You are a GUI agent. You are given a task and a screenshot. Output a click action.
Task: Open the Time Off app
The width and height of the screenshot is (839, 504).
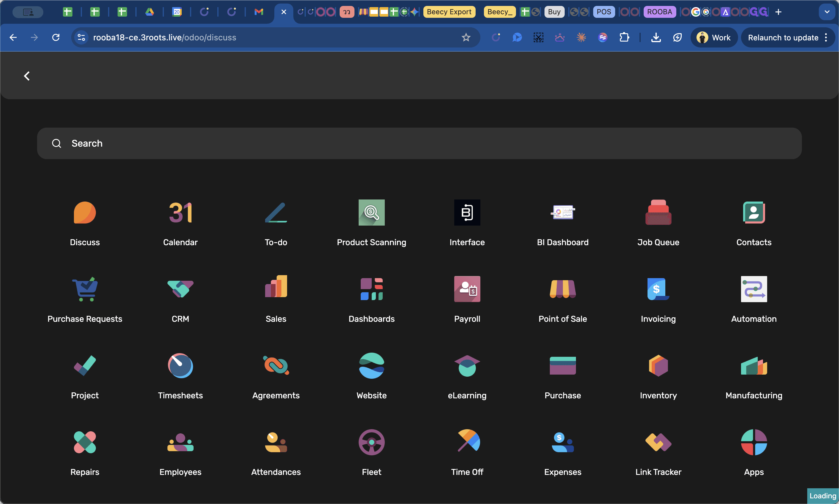tap(467, 453)
